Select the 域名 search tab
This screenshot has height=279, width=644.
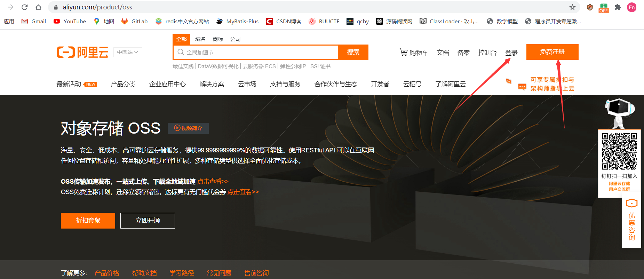[x=200, y=39]
